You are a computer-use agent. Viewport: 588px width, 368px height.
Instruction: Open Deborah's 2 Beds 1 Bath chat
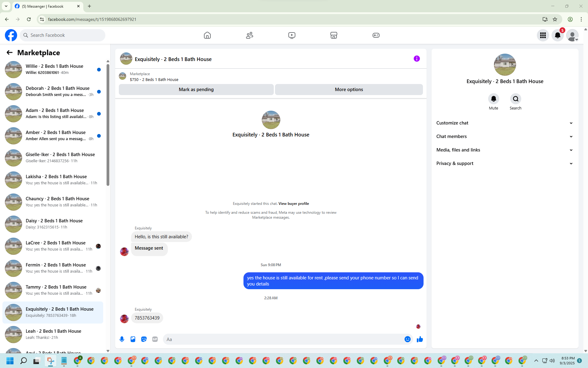[53, 92]
